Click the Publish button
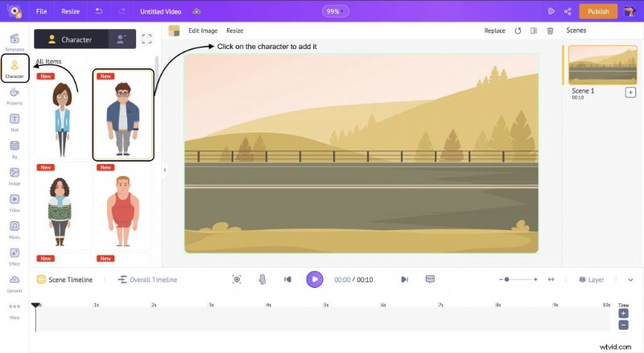The width and height of the screenshot is (644, 353). [598, 11]
